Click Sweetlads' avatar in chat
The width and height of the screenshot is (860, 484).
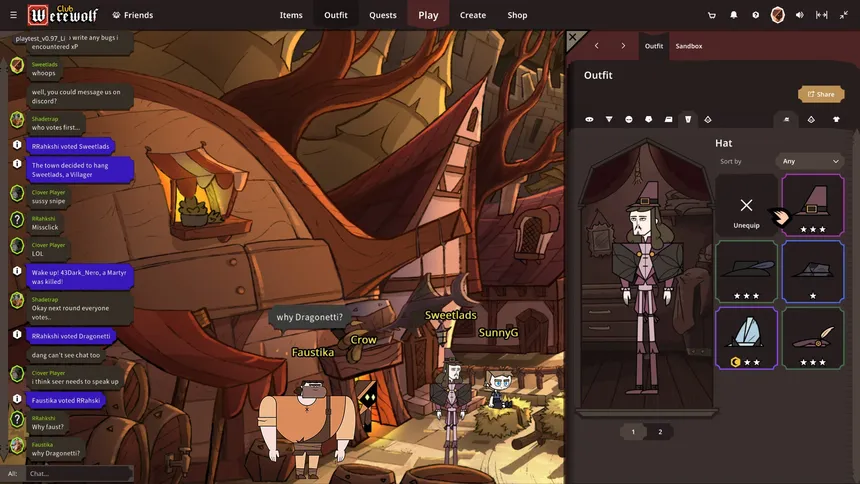click(17, 66)
